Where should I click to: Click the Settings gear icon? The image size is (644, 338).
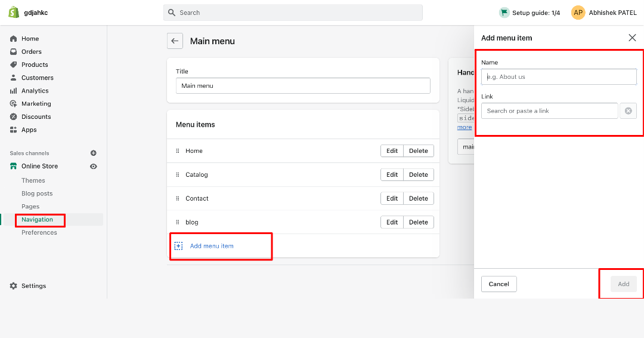tap(14, 286)
